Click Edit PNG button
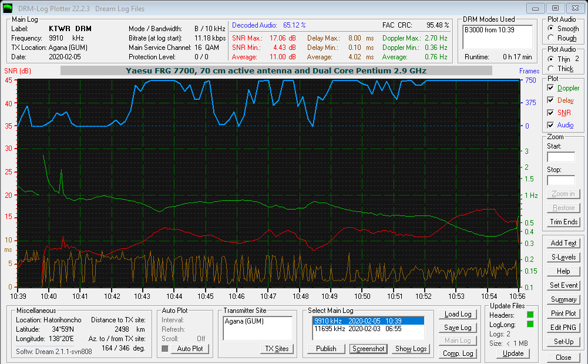 563,328
